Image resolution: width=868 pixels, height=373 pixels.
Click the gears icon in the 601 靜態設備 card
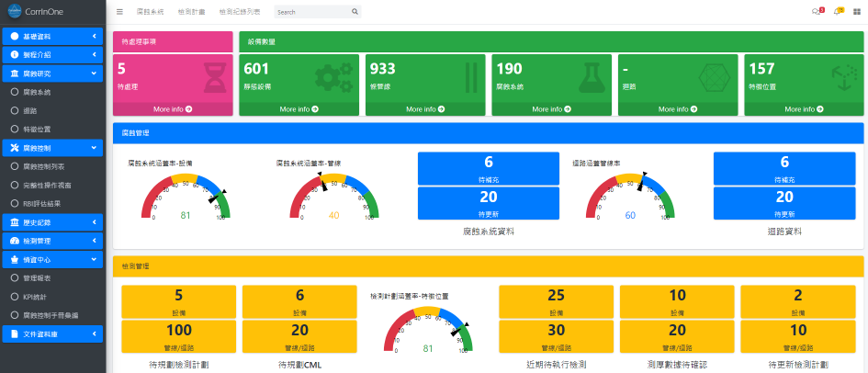coord(333,77)
